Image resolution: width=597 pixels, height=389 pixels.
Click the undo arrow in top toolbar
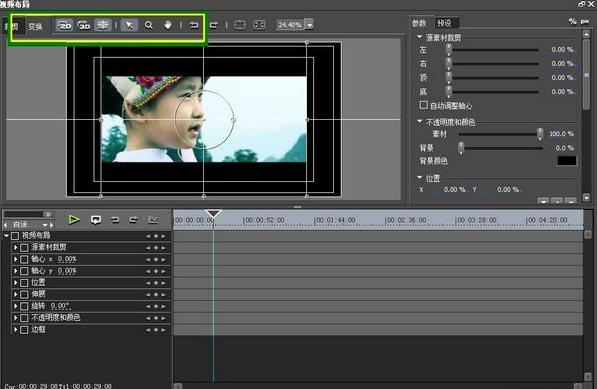tap(194, 25)
